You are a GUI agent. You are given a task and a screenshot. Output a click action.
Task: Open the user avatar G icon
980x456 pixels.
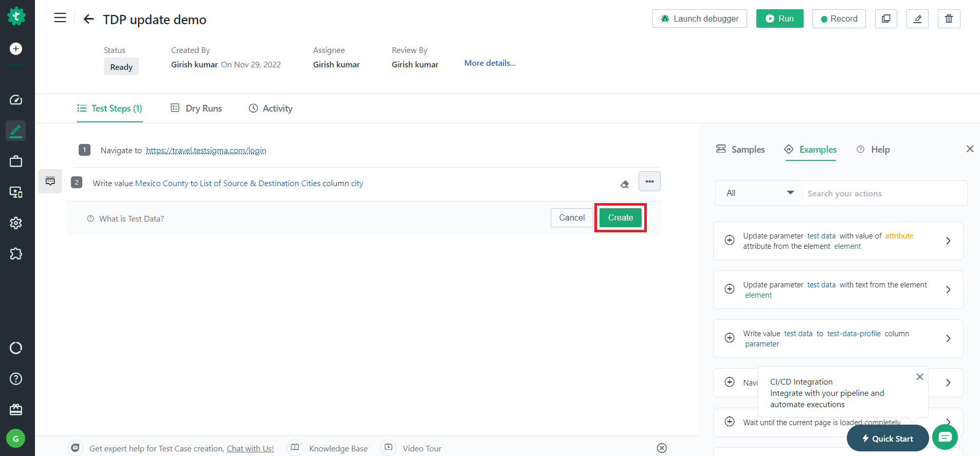[x=16, y=439]
